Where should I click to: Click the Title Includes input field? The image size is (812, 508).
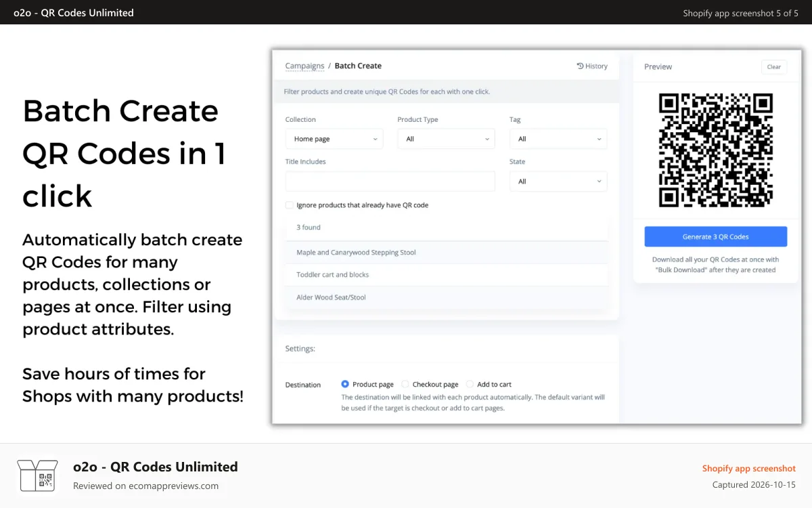(390, 182)
